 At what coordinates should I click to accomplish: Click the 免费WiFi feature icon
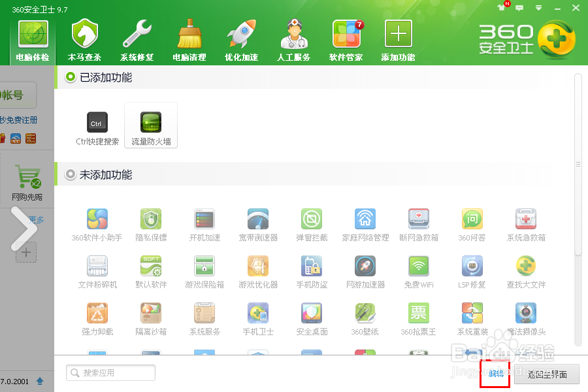pyautogui.click(x=418, y=266)
